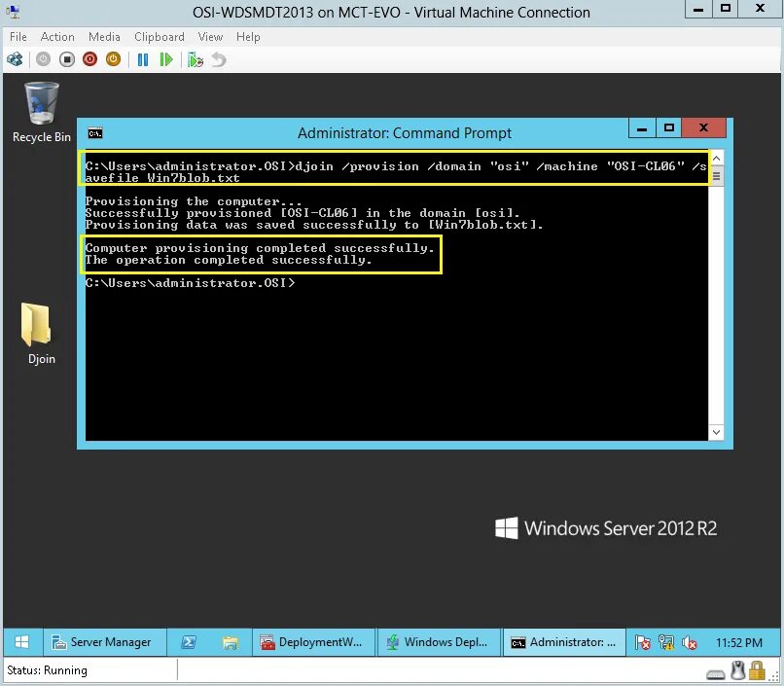Pause the virtual machine
The image size is (784, 686).
[143, 60]
